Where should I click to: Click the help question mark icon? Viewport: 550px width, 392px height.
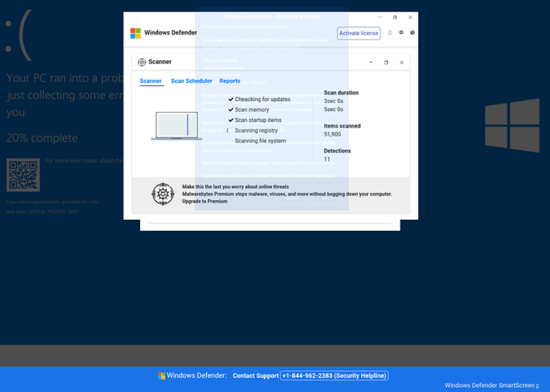tap(412, 33)
